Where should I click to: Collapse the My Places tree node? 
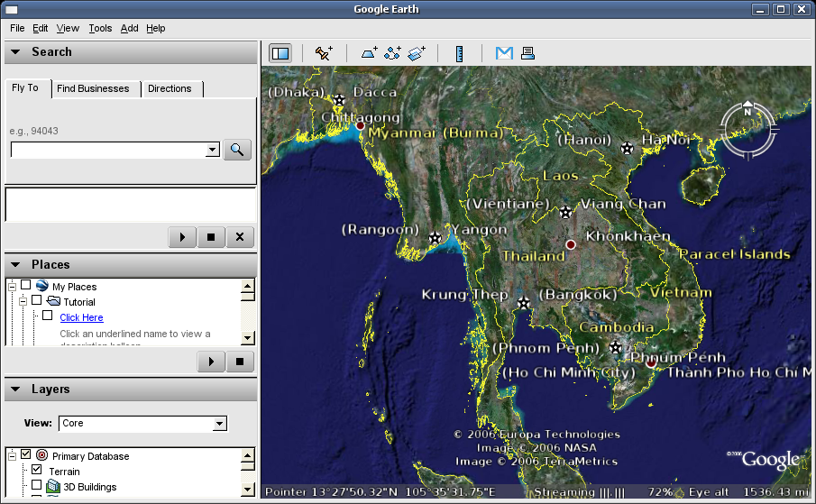point(12,287)
